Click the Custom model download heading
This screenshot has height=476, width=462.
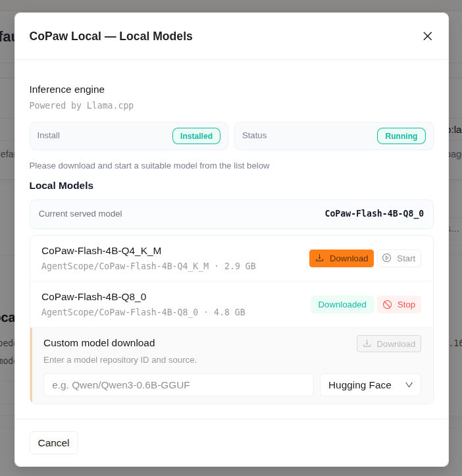99,343
